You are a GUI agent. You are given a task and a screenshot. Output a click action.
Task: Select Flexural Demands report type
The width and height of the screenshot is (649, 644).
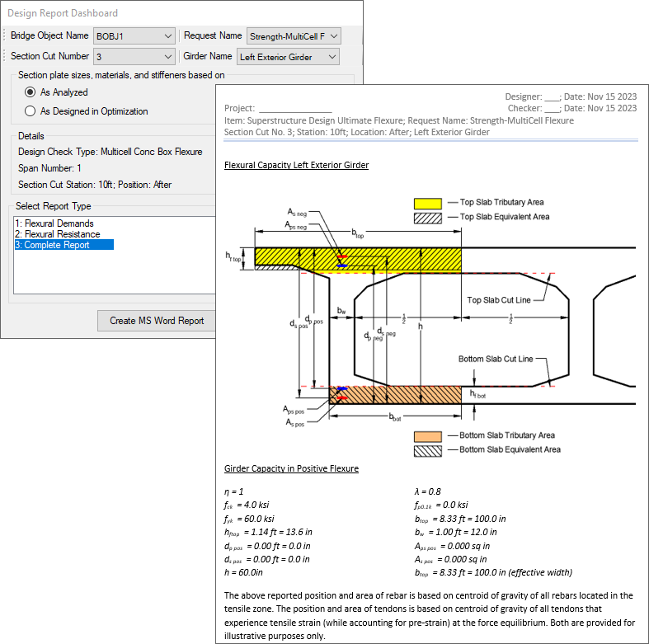(x=54, y=223)
